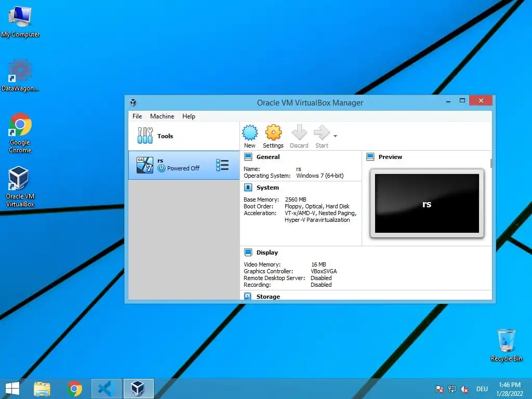Image resolution: width=532 pixels, height=399 pixels.
Task: Click the muted speaker tray icon
Action: (464, 389)
